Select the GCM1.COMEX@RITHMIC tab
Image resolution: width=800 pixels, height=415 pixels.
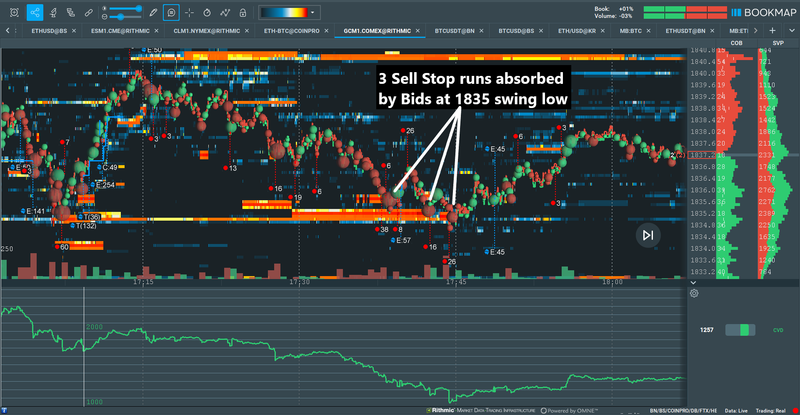point(377,31)
